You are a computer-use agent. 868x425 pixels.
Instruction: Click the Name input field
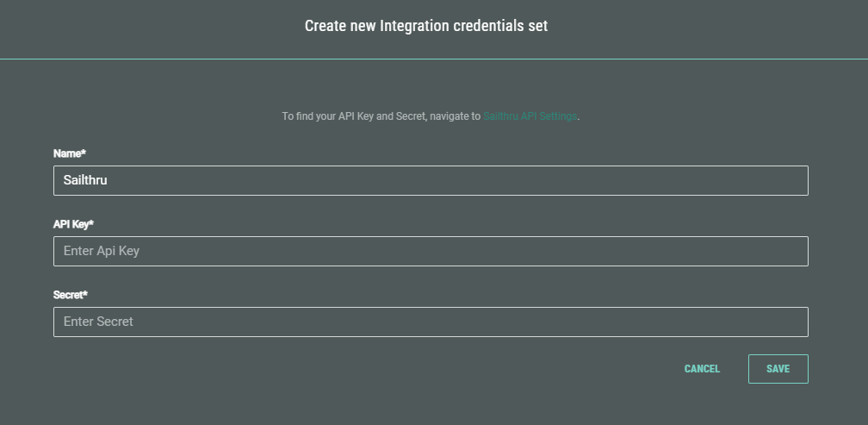point(431,181)
